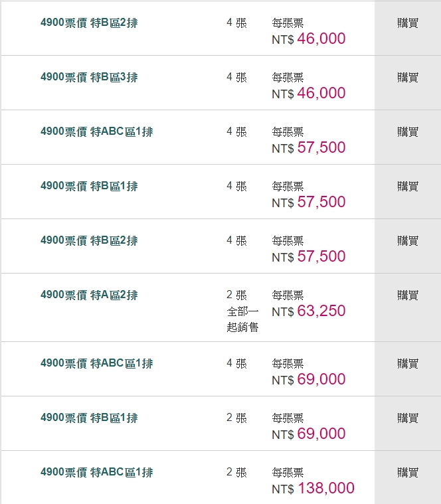Buy the 特B區3排 tickets at NT$46,000
Screen dimensions: 441x504
(x=408, y=78)
